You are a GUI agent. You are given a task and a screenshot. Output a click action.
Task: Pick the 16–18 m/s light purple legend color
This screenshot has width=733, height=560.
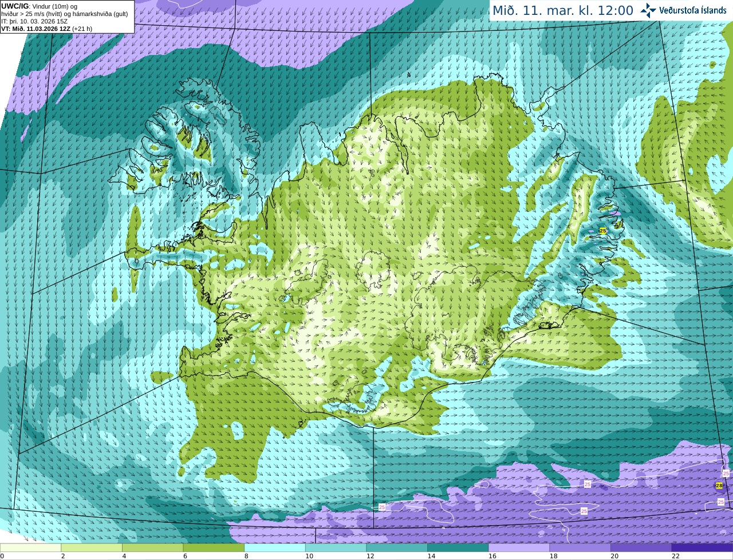point(519,547)
